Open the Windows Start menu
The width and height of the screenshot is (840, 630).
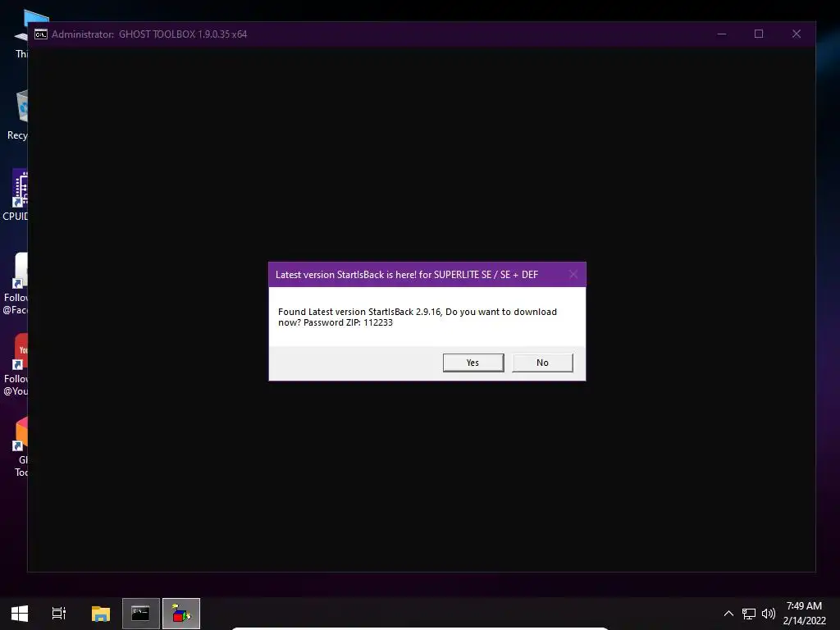pyautogui.click(x=20, y=614)
